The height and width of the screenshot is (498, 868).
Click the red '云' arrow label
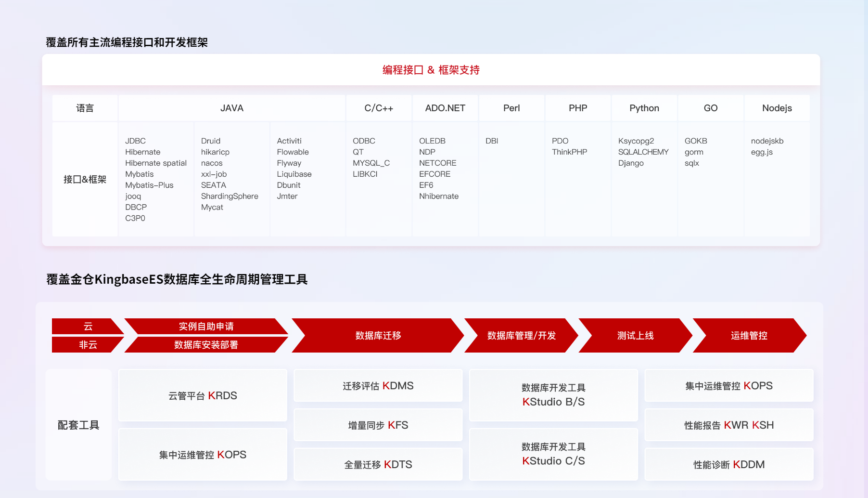88,326
